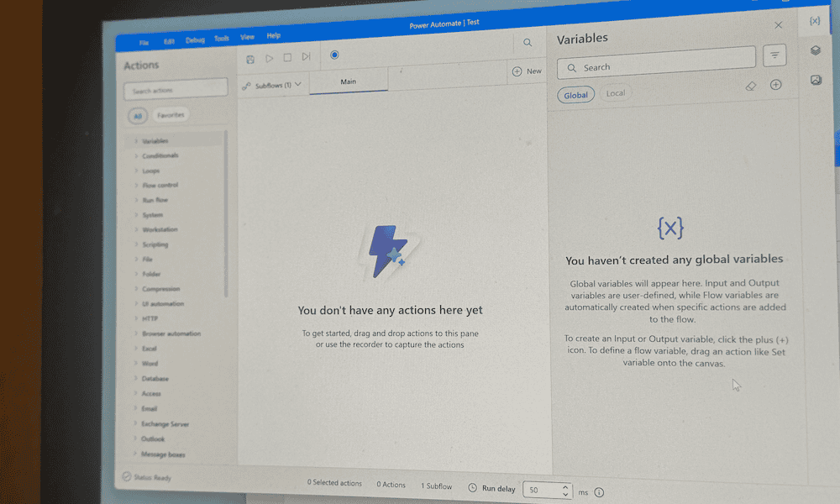The height and width of the screenshot is (504, 840).
Task: Focus the Variables search field
Action: tap(656, 65)
